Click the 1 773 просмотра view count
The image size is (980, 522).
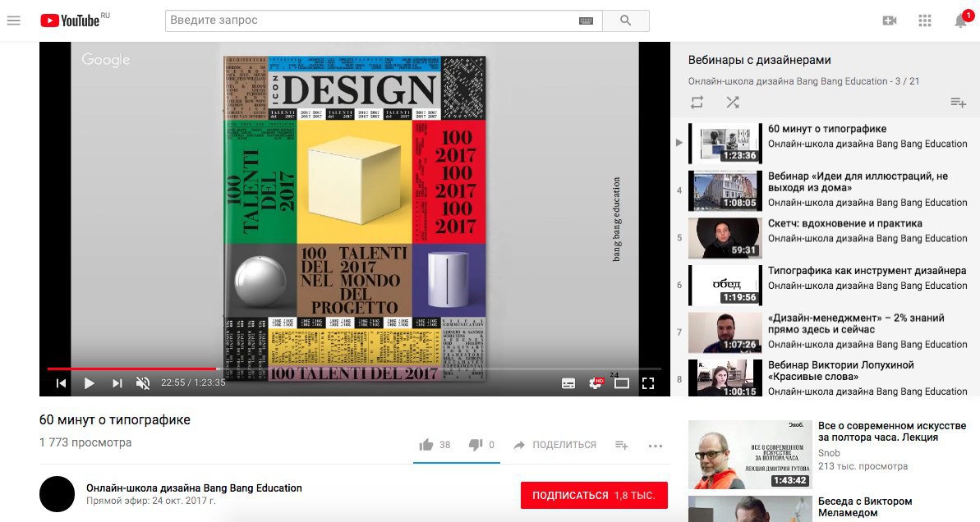[x=85, y=442]
